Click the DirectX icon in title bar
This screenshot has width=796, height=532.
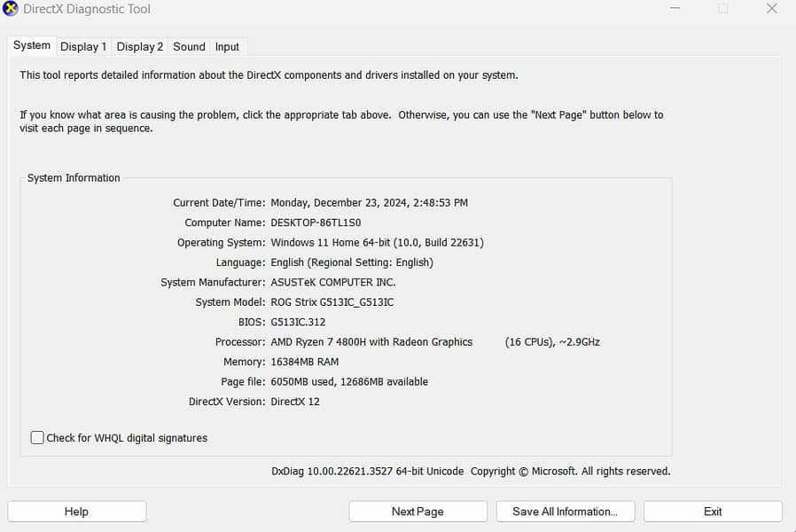click(12, 9)
